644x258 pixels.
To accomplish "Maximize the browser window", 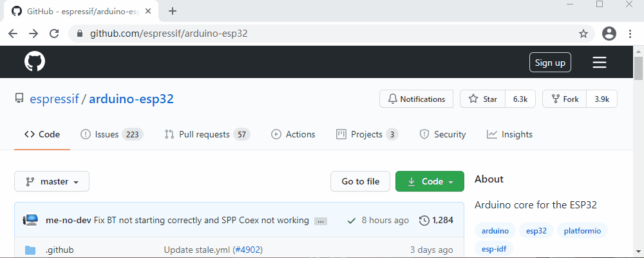I will coord(600,4).
